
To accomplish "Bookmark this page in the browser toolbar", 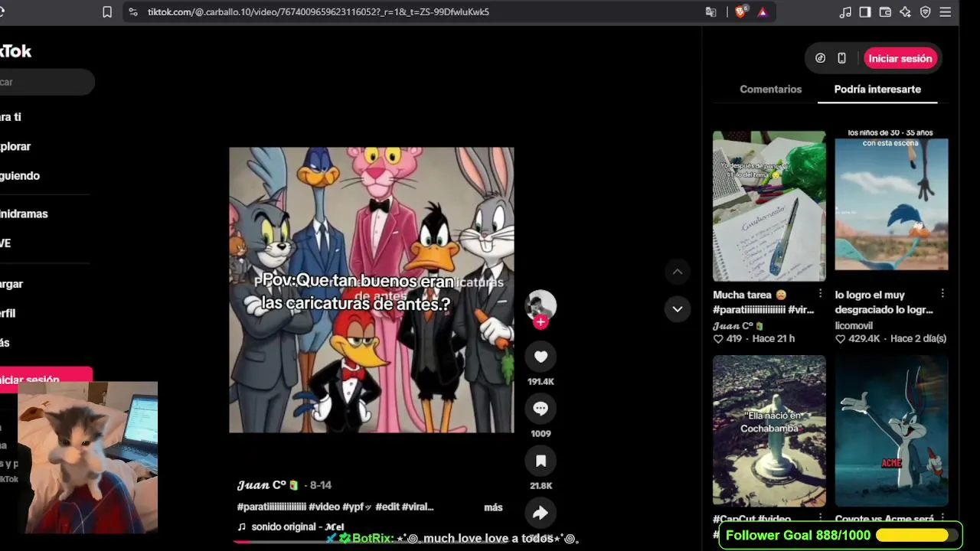I will click(107, 11).
